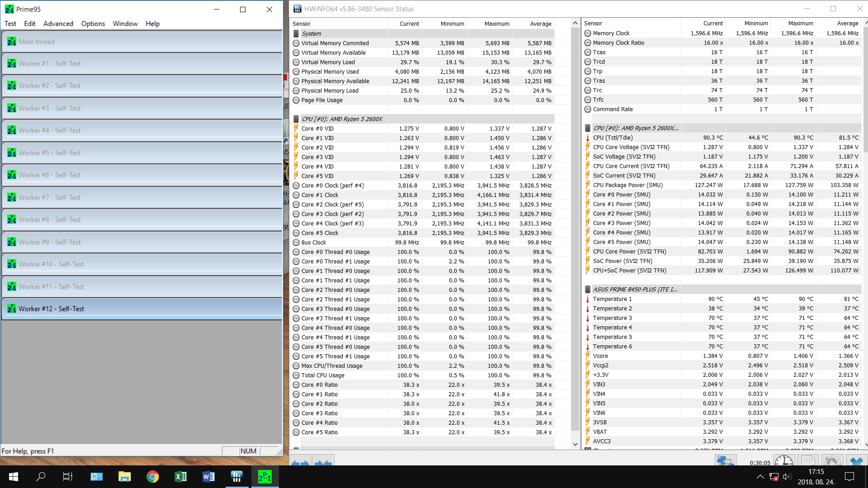Open Task View from the taskbar
Screen dimensions: 868x488
coord(68,477)
